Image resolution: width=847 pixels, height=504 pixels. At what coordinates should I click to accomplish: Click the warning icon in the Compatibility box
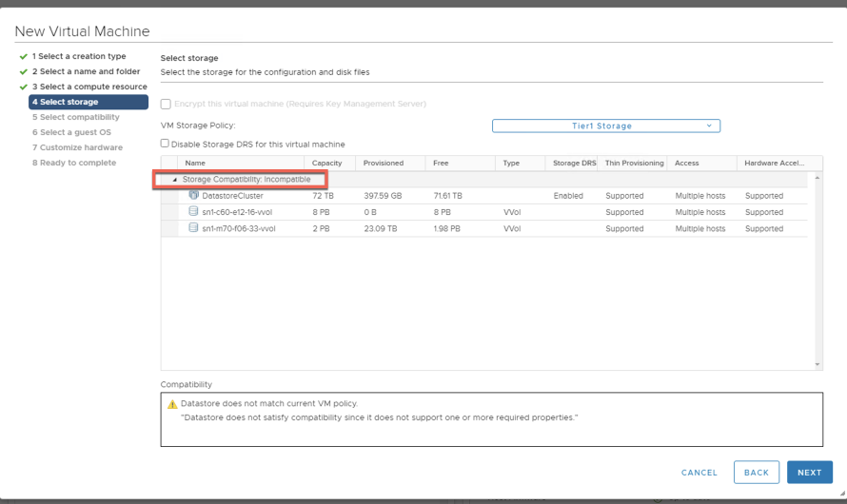pyautogui.click(x=172, y=404)
